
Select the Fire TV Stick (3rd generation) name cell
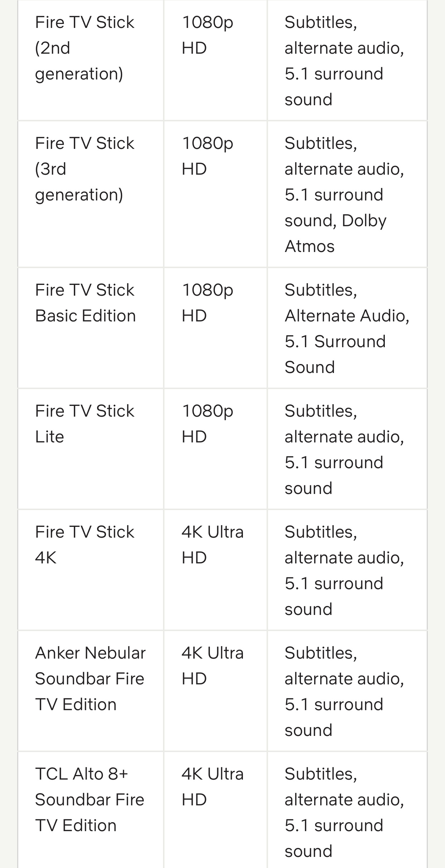(x=85, y=169)
